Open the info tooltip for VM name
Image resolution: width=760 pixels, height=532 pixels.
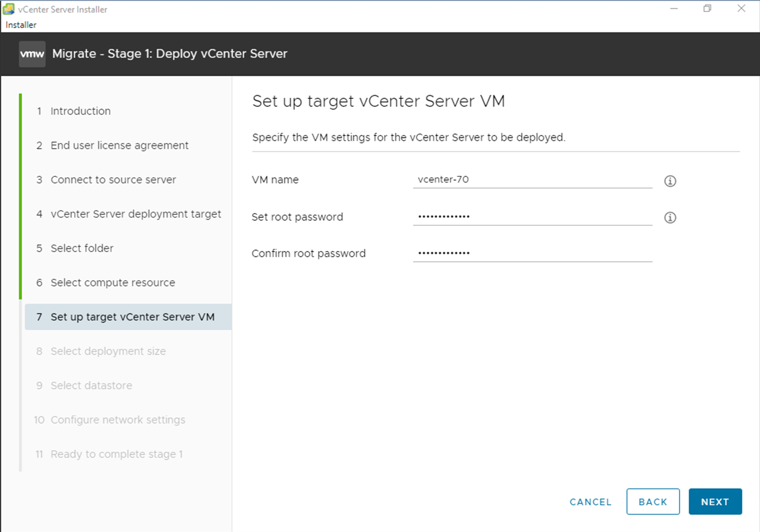(670, 181)
